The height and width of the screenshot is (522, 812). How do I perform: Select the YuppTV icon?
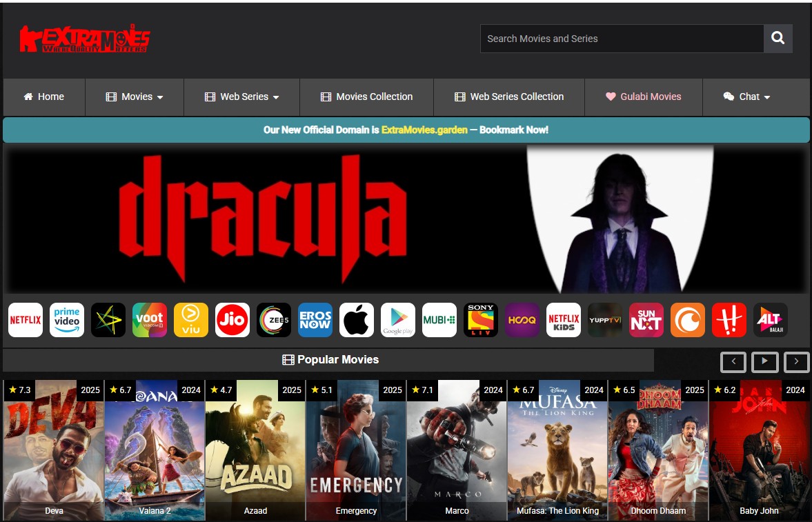605,320
